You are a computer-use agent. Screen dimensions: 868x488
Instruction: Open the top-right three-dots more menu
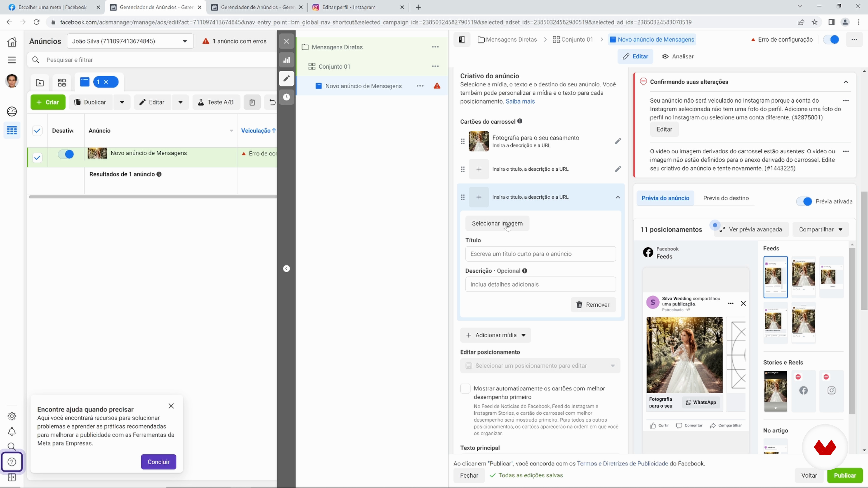[854, 40]
